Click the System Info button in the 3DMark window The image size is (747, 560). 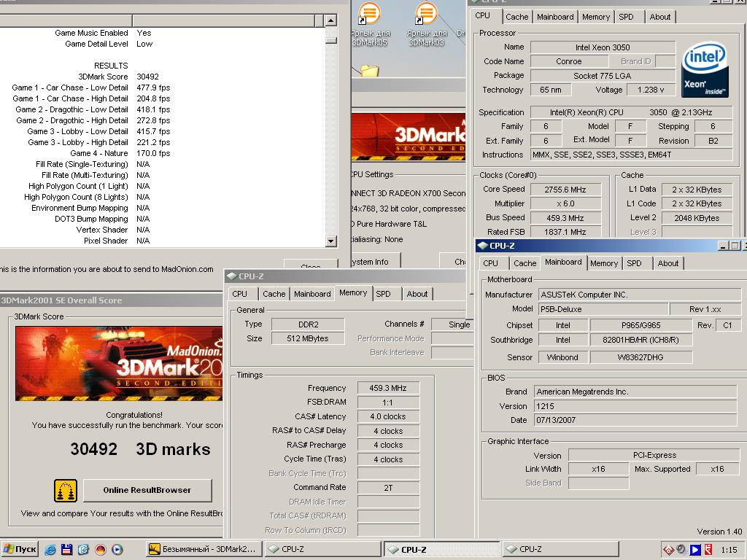pyautogui.click(x=375, y=262)
